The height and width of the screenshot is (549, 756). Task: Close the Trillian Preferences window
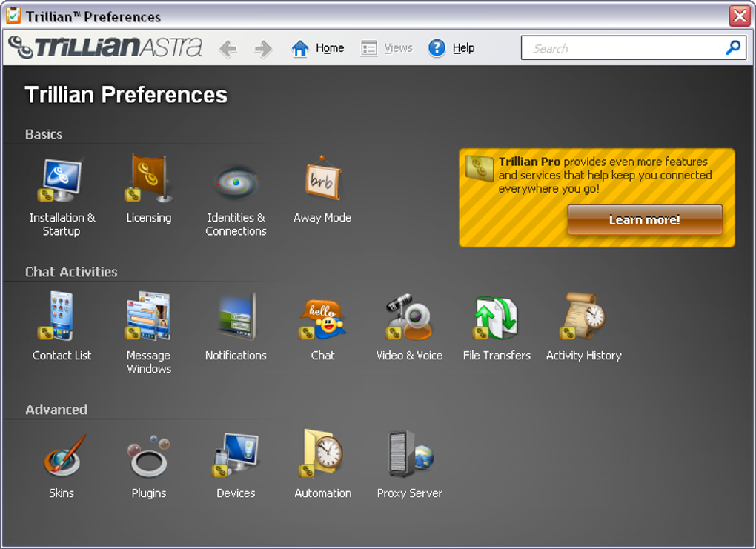740,16
